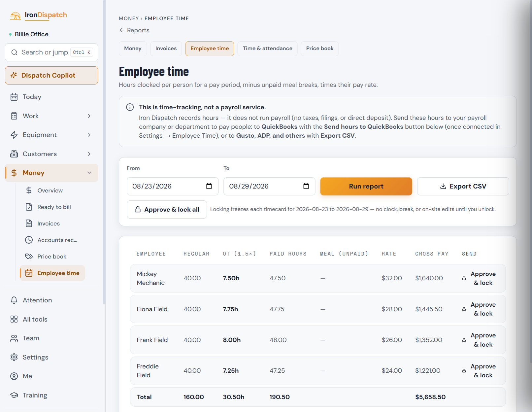
Task: Focus the Search or jump field
Action: click(x=51, y=52)
